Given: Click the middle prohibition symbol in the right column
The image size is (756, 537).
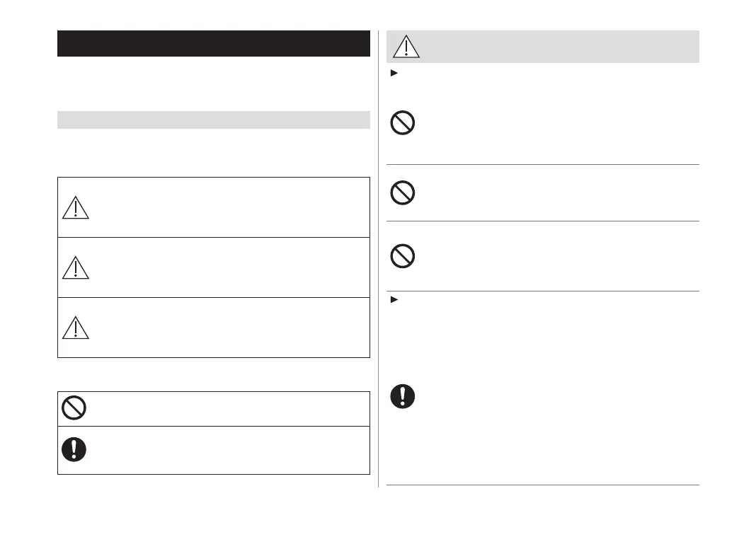Looking at the screenshot, I should coord(402,193).
